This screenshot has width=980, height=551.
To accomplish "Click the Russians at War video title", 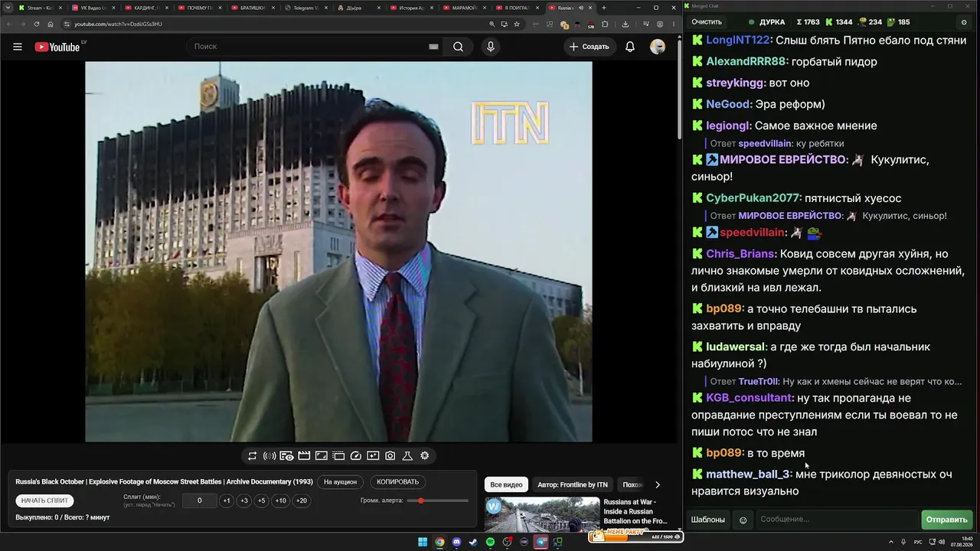I will pos(635,511).
